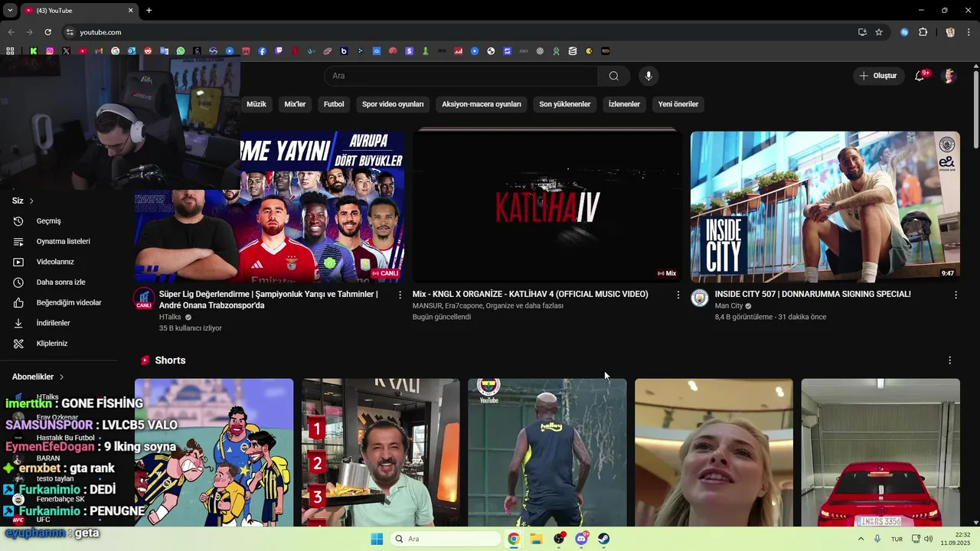
Task: Click the Windows Start button
Action: click(x=377, y=539)
